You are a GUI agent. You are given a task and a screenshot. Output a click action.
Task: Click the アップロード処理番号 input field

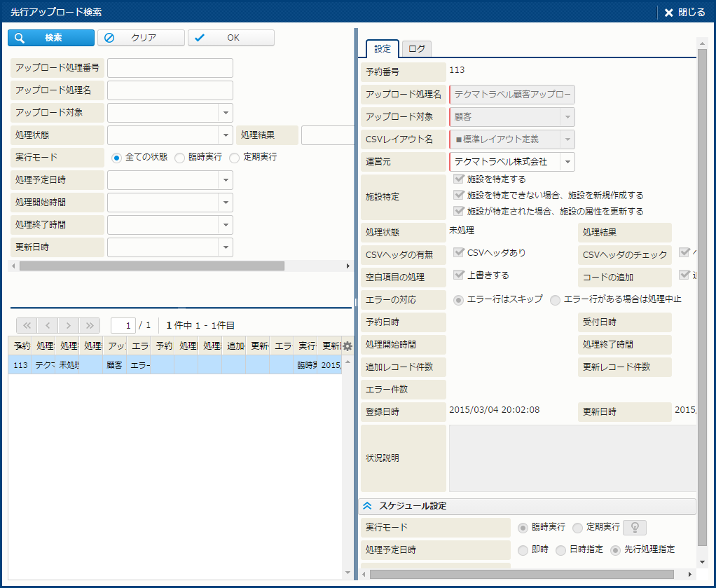click(x=170, y=68)
